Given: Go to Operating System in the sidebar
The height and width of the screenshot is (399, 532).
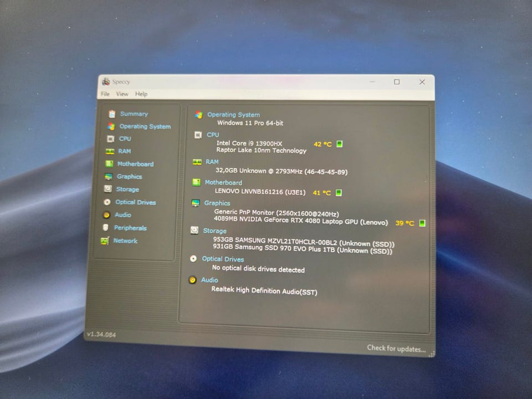Looking at the screenshot, I should click(x=145, y=126).
